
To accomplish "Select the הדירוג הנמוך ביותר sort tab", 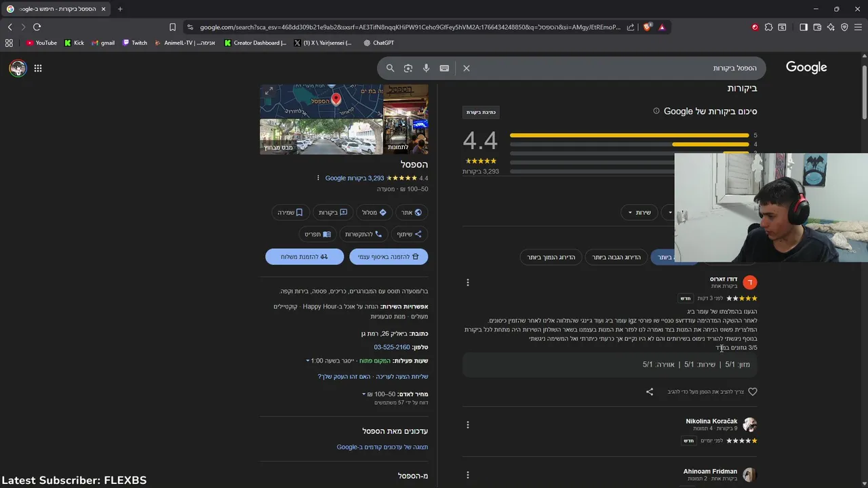I will pos(551,257).
